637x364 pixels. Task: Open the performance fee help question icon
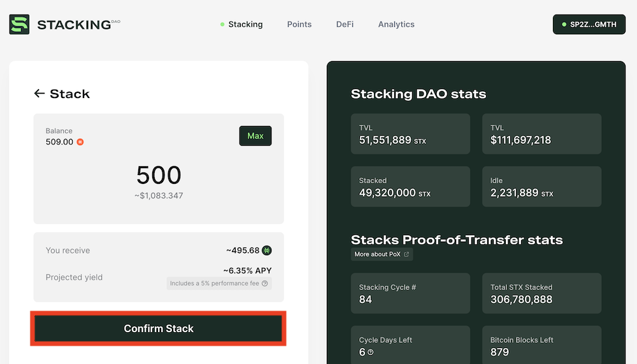tap(265, 283)
